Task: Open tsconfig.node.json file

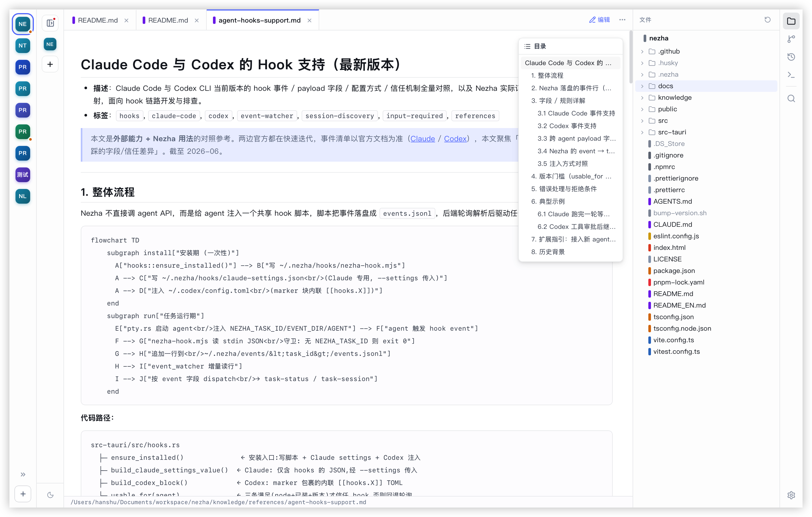Action: click(706, 328)
